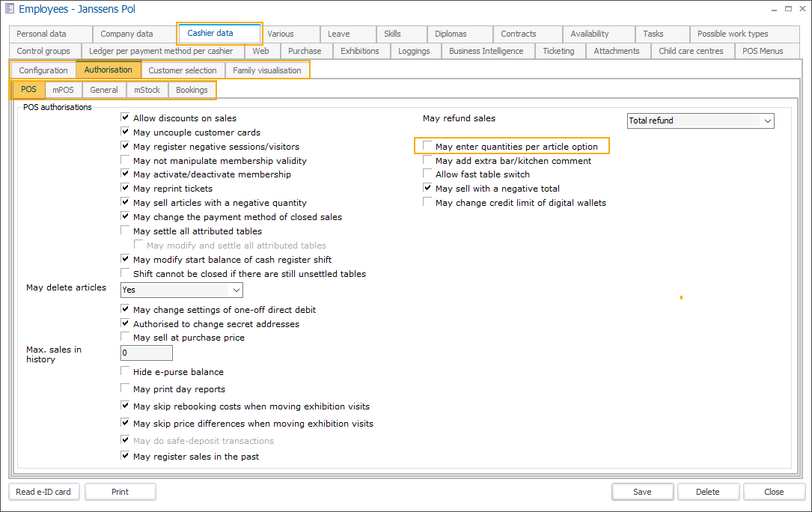The width and height of the screenshot is (812, 512).
Task: Enable May enter quantities per article option
Action: pyautogui.click(x=428, y=146)
